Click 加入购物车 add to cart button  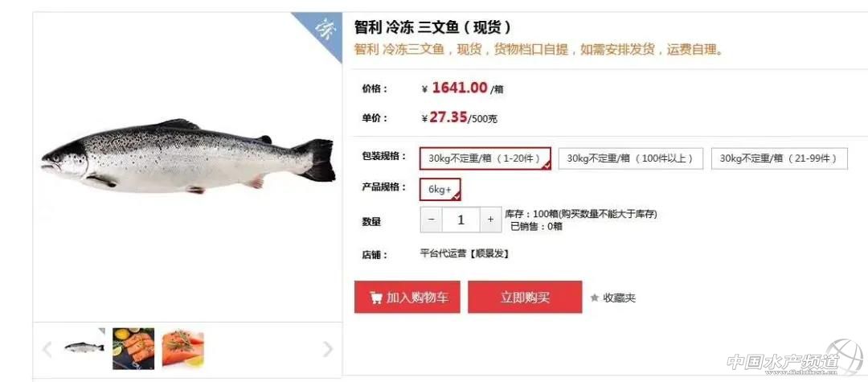(407, 298)
